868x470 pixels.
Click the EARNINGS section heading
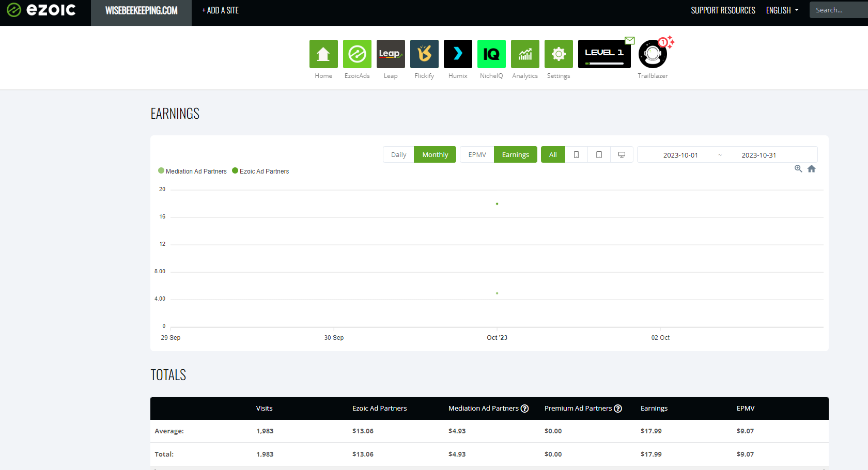coord(175,114)
